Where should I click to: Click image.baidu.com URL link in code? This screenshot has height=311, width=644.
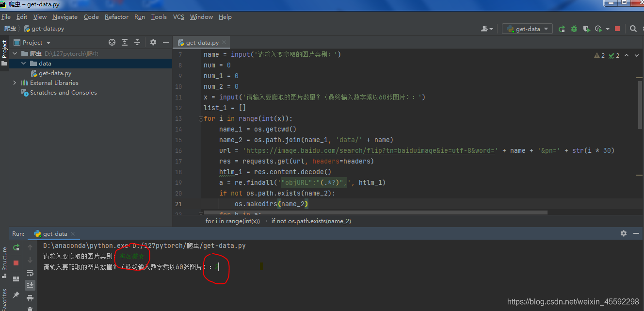370,150
